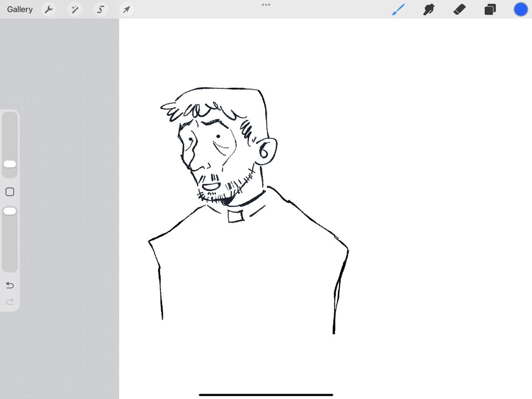
Task: Tap the home indicator bar at bottom
Action: [266, 395]
